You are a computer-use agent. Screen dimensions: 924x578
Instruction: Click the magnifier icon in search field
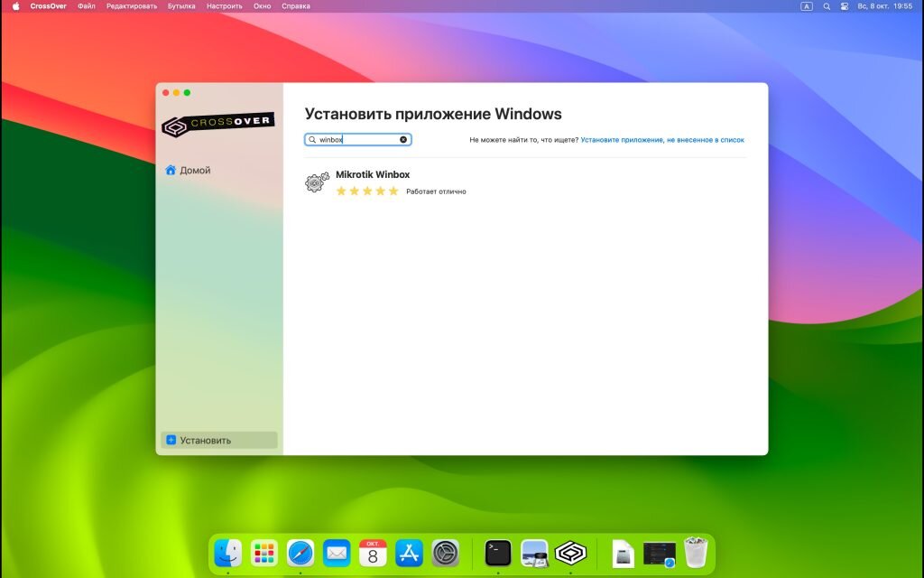(312, 140)
